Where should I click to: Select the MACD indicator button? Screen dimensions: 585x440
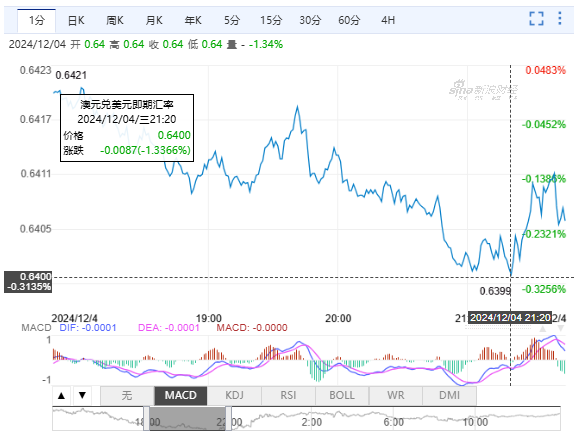click(x=181, y=396)
